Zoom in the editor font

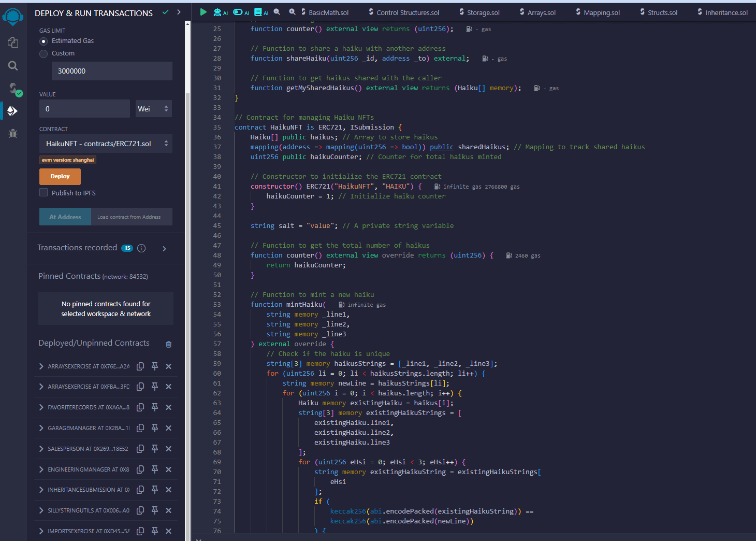click(292, 12)
